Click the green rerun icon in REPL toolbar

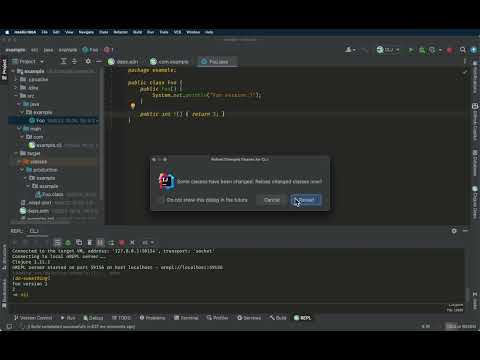[68, 243]
